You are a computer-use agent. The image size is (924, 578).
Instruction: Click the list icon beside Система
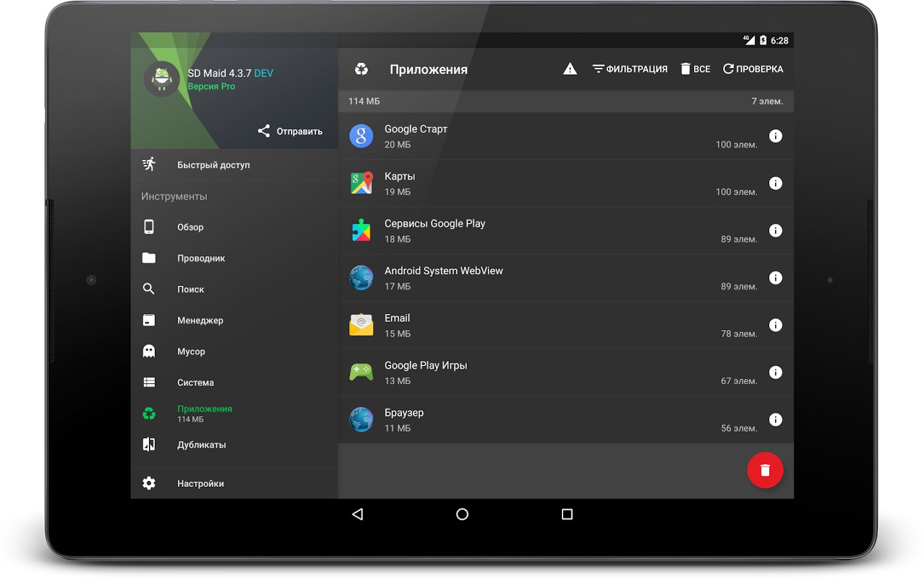(x=149, y=382)
